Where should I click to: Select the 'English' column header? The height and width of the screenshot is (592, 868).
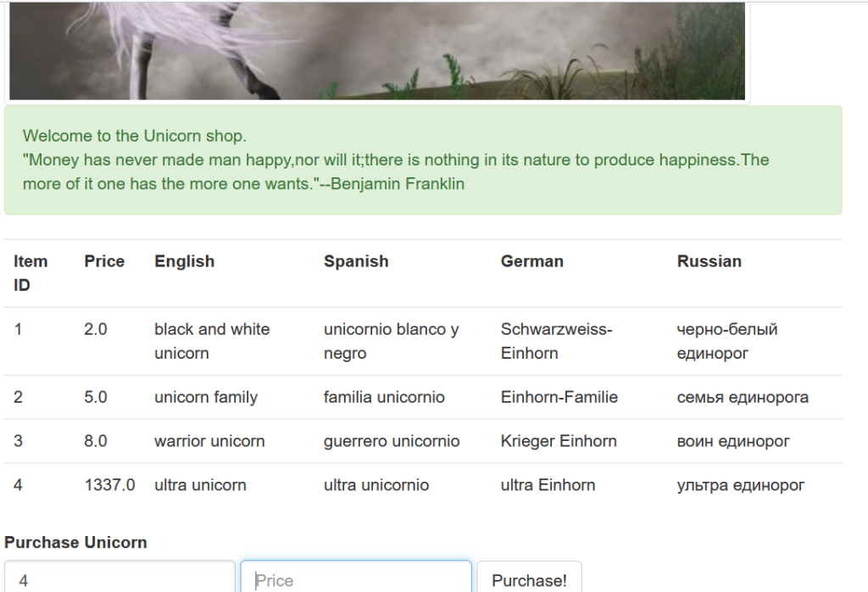184,261
